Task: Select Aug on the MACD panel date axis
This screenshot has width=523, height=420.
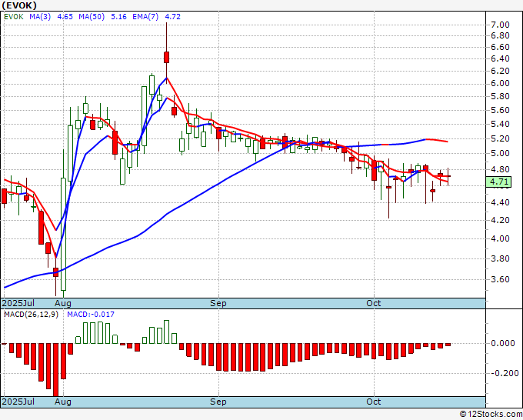Action: coord(63,402)
